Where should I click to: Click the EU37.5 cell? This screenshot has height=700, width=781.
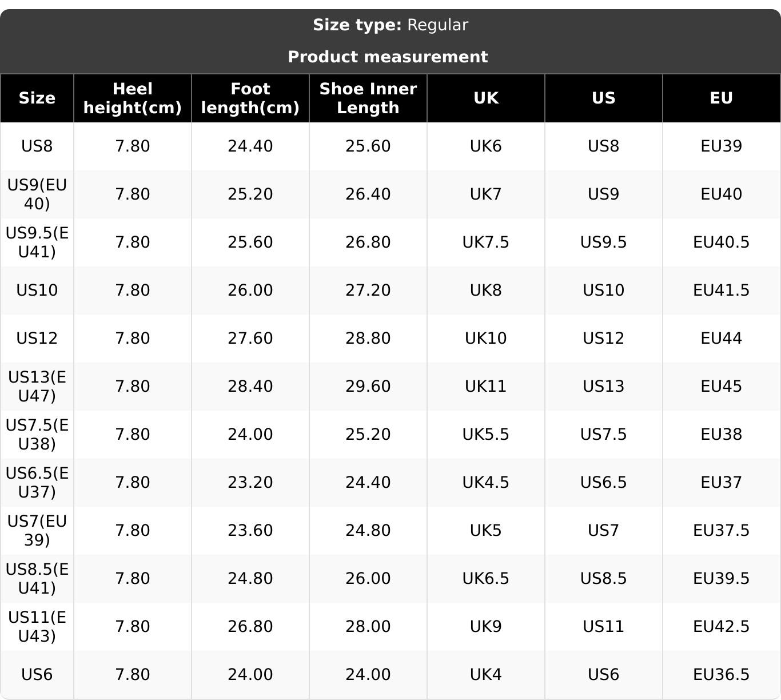722,530
